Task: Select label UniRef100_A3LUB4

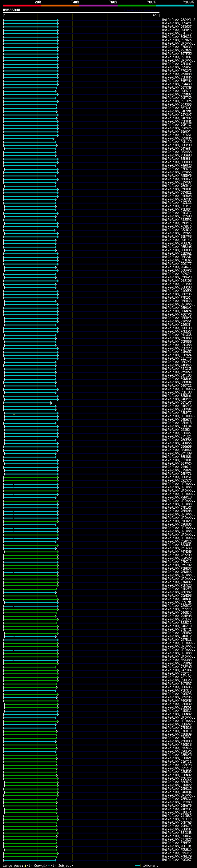Action: (177, 210)
